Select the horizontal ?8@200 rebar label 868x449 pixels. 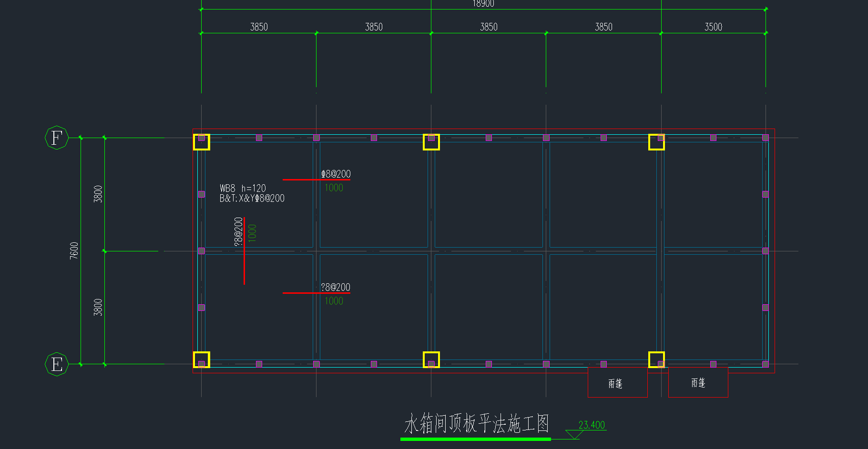tap(336, 287)
